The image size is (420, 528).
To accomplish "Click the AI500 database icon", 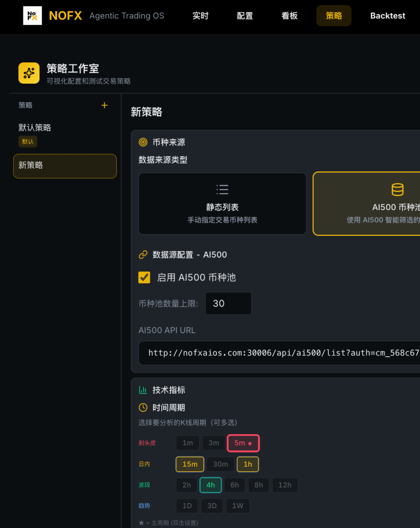I will 398,190.
